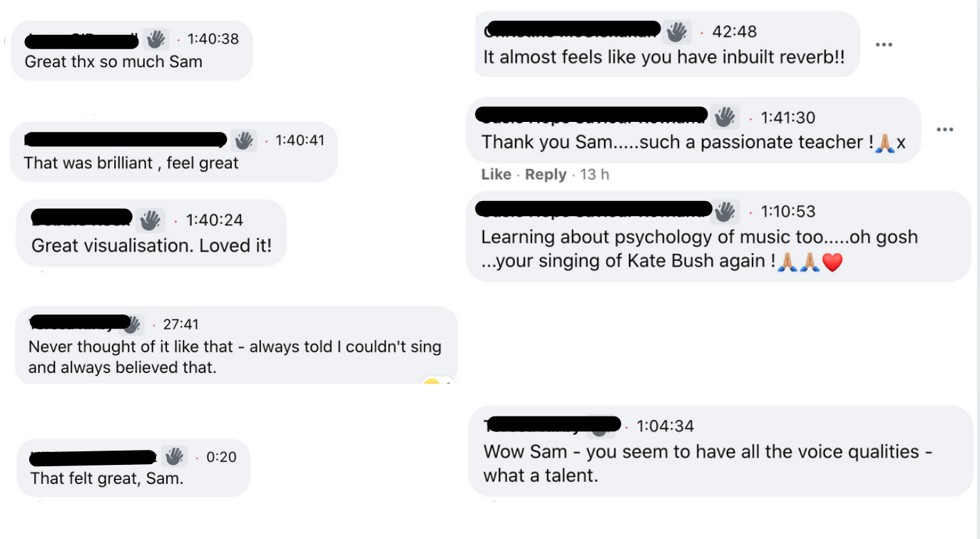Click the wave badge next to 1:40:41
Image resolution: width=980 pixels, height=539 pixels.
coord(244,140)
